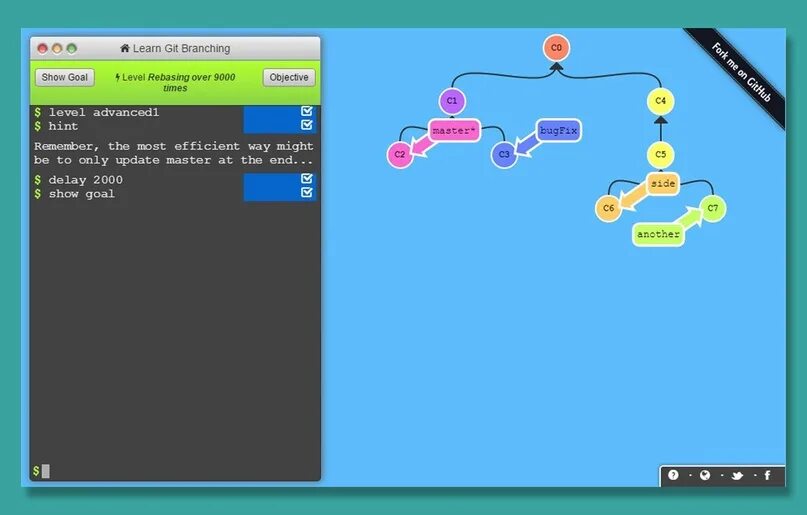The width and height of the screenshot is (807, 515).
Task: Click the red close window button
Action: coord(43,48)
